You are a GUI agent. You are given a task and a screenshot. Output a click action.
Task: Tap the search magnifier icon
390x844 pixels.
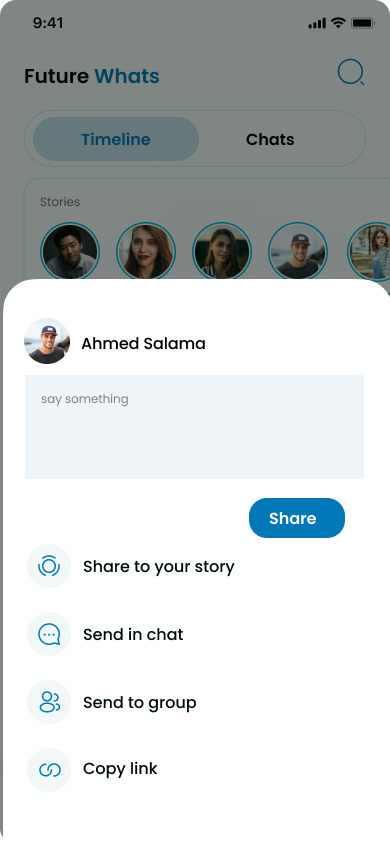[351, 73]
